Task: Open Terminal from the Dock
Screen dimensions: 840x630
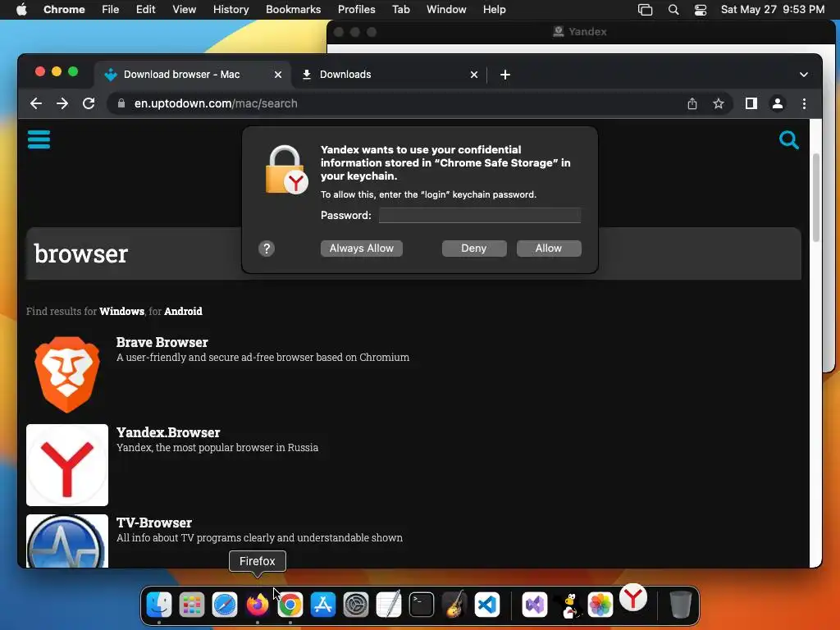Action: 422,605
